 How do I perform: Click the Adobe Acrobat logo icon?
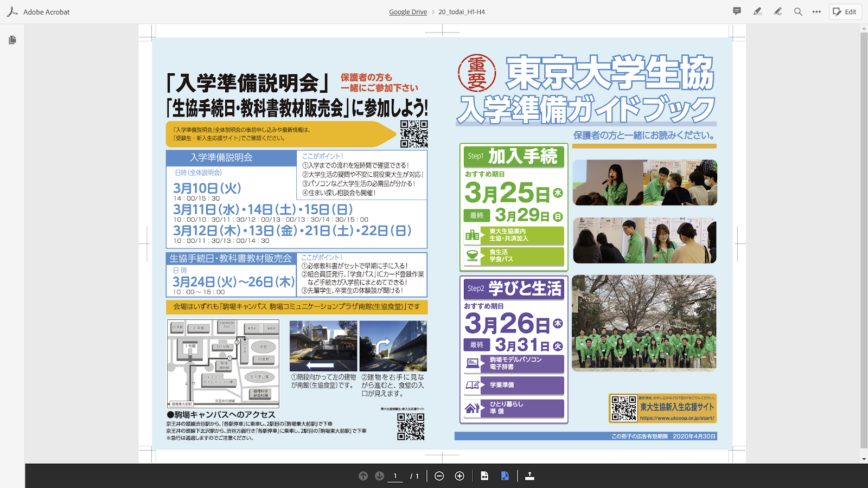[x=12, y=11]
